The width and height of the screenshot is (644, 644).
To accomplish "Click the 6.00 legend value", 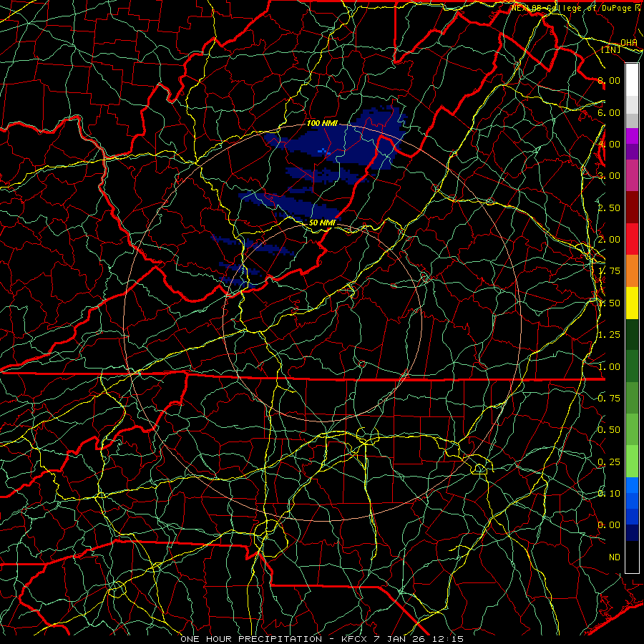I will [x=609, y=112].
